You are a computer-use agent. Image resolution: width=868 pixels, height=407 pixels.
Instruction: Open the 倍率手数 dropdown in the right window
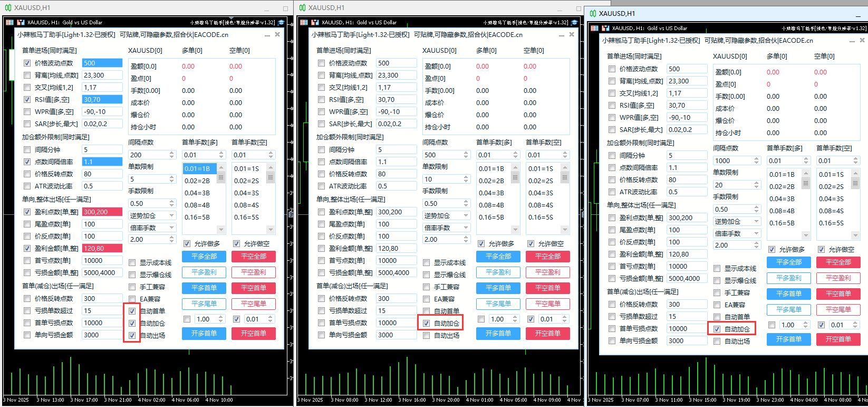click(x=737, y=234)
